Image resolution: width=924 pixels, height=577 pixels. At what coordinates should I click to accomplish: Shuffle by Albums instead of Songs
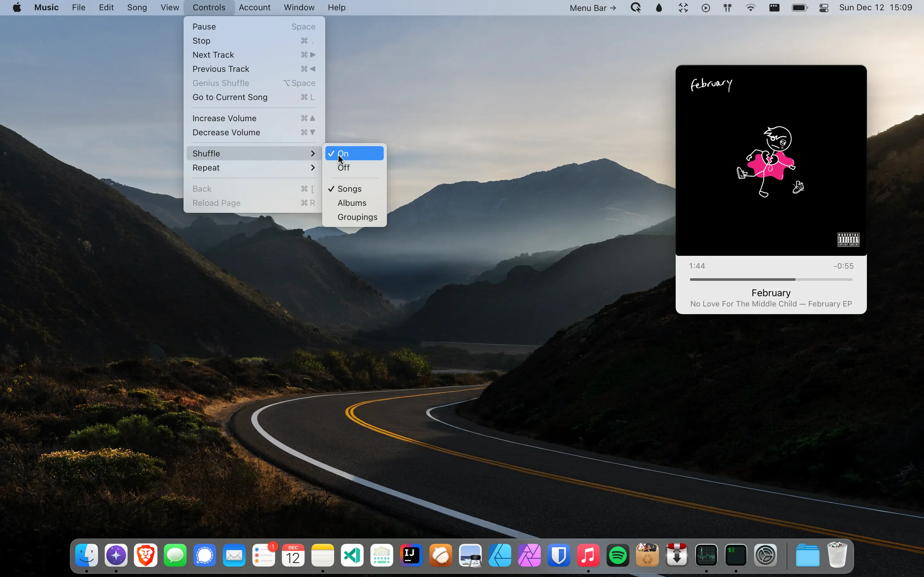click(352, 203)
